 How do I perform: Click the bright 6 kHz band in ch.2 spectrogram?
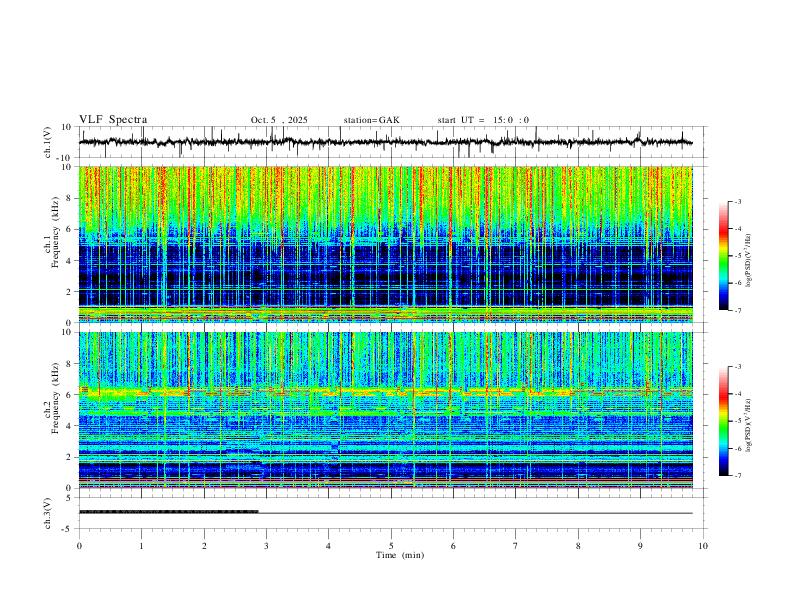click(385, 391)
